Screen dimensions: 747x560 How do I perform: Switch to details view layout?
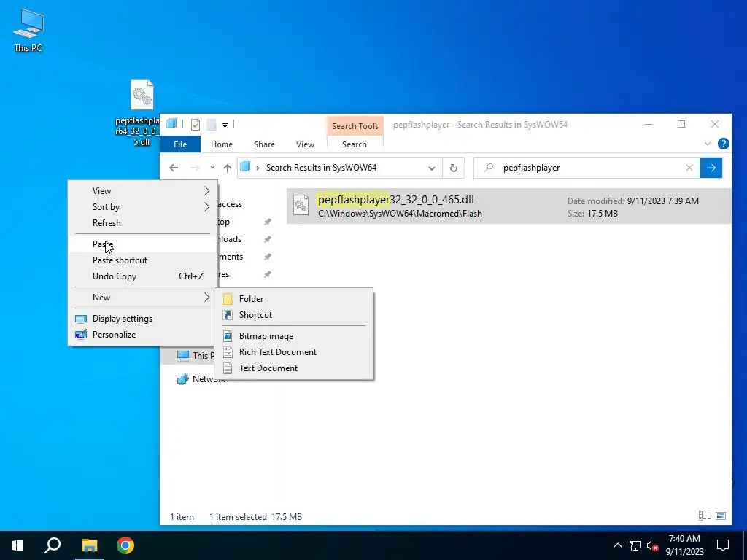pyautogui.click(x=704, y=516)
